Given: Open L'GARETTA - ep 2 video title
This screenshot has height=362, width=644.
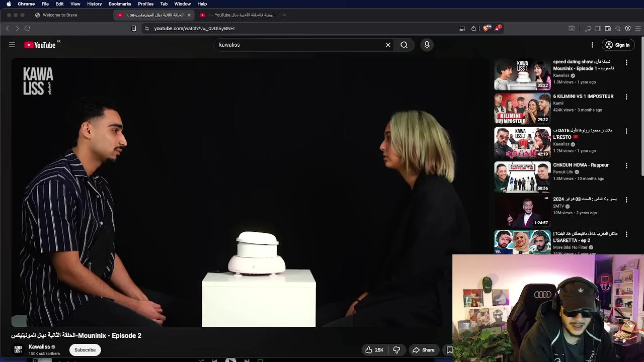Looking at the screenshot, I should coord(585,237).
